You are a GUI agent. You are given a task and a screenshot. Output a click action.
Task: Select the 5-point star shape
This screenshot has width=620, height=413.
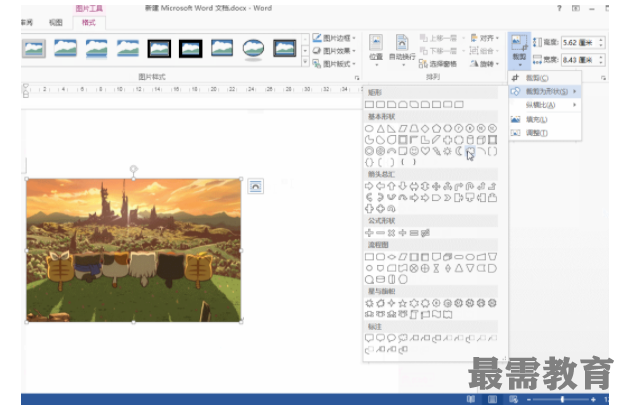pyautogui.click(x=403, y=303)
